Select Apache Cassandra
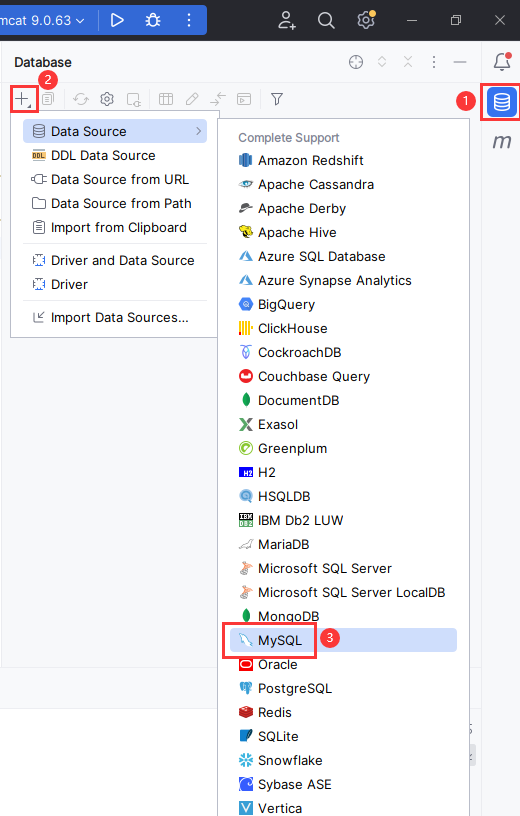Viewport: 520px width, 816px height. tap(344, 184)
